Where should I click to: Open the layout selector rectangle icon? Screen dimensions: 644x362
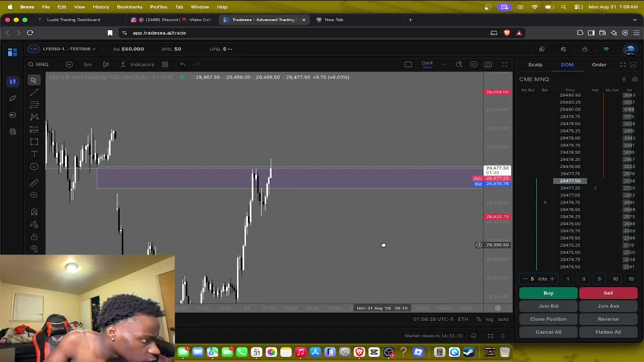409,64
